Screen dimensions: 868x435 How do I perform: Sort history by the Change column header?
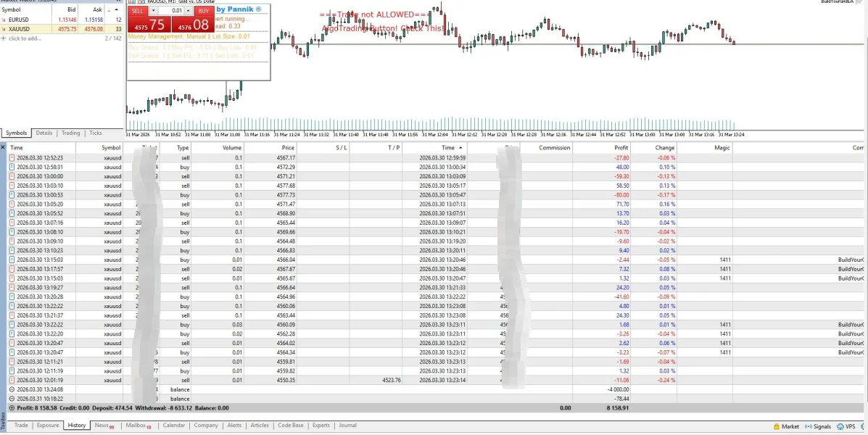[x=654, y=148]
